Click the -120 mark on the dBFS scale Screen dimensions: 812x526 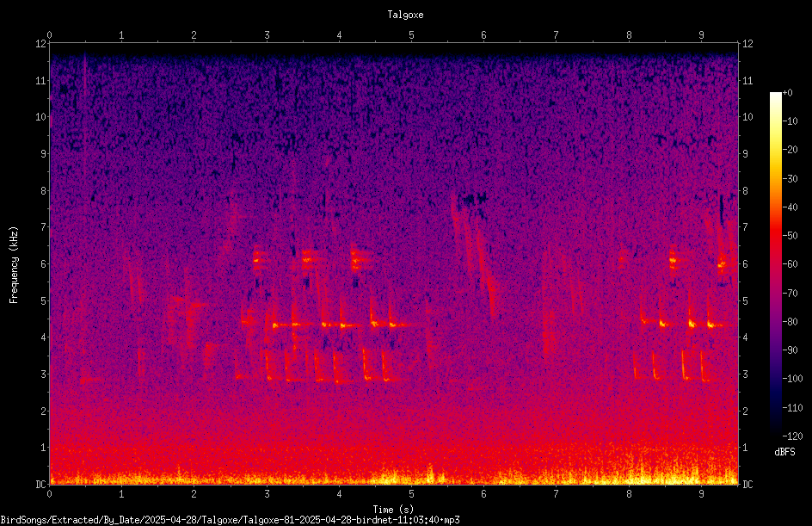[792, 436]
